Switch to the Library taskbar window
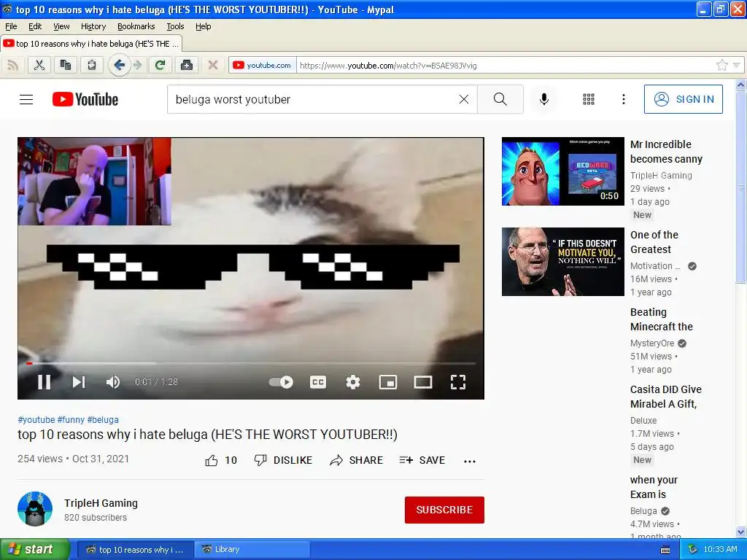This screenshot has height=560, width=747. coord(252,549)
